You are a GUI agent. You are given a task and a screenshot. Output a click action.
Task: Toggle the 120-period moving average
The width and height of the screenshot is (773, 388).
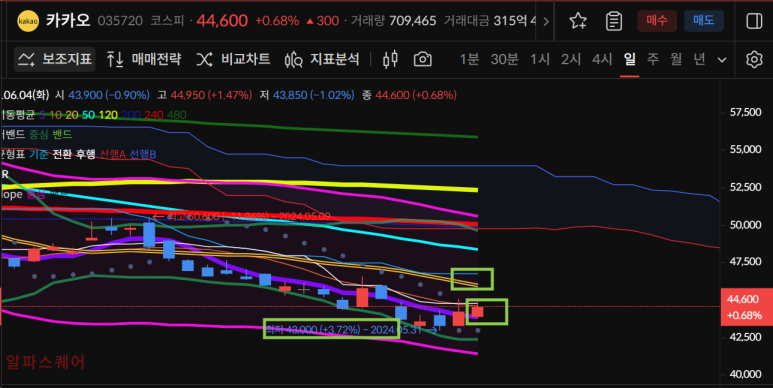(108, 115)
